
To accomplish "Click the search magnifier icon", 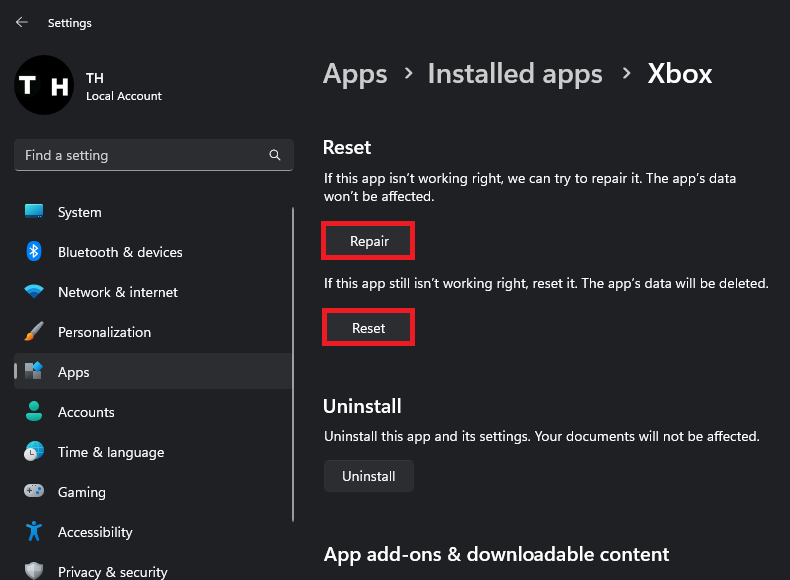I will click(275, 156).
